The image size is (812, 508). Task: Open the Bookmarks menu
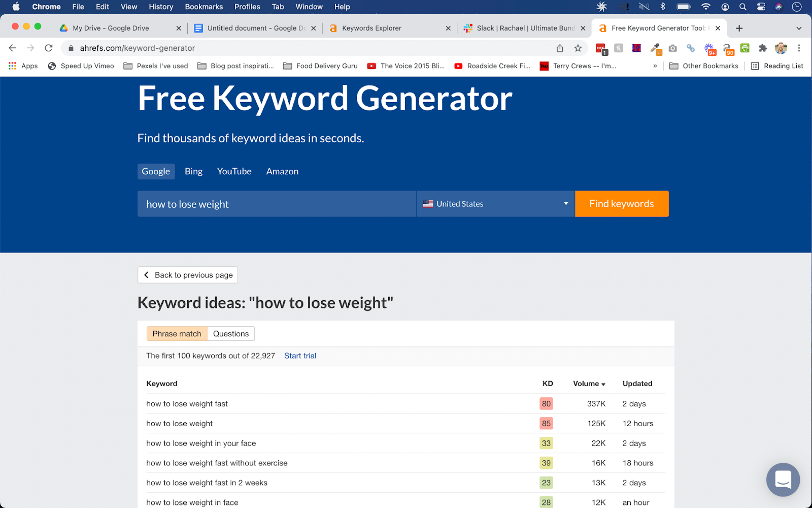point(204,7)
